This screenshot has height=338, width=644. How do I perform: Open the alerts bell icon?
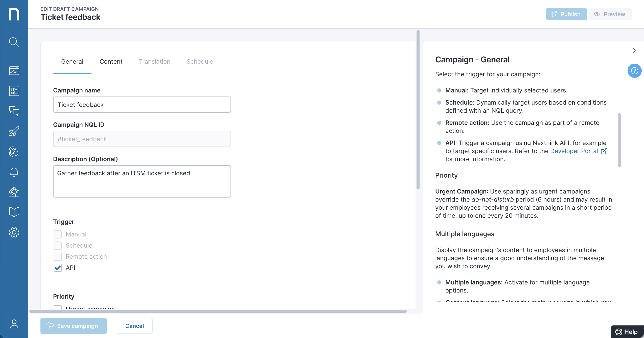tap(14, 172)
